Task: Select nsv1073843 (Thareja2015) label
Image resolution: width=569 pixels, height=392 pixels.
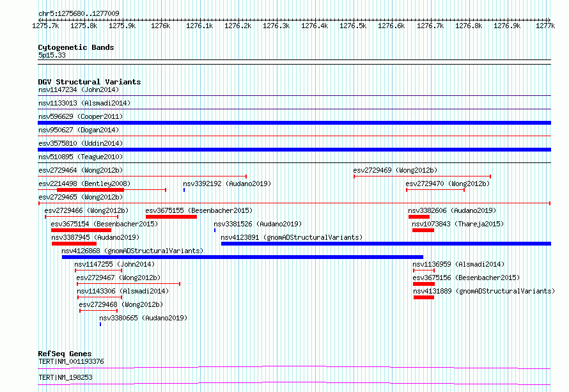Action: point(458,224)
